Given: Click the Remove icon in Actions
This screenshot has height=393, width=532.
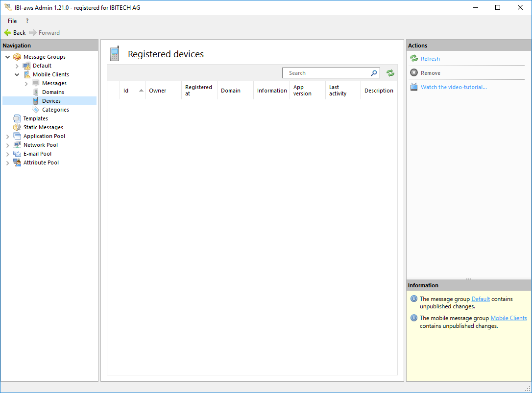Looking at the screenshot, I should click(414, 73).
